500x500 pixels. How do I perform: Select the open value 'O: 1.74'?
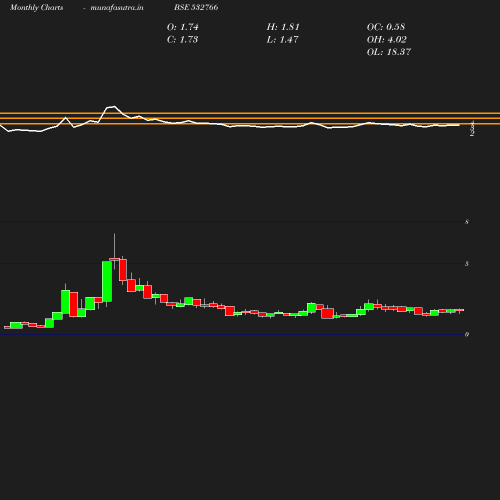tap(182, 27)
